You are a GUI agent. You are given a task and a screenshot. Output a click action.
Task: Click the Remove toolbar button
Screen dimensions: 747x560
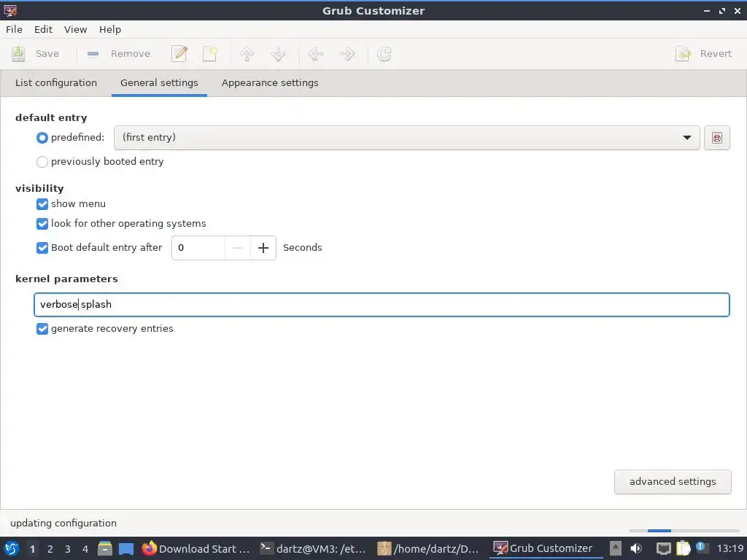(x=119, y=54)
